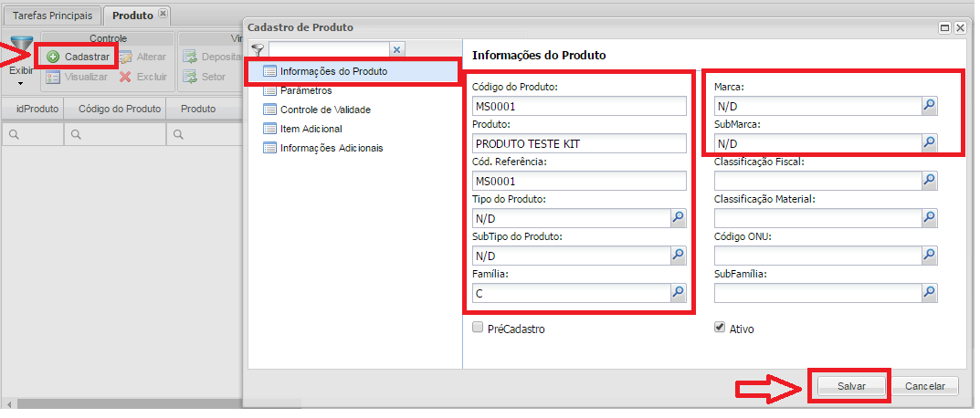Image resolution: width=980 pixels, height=418 pixels.
Task: Uncheck the Ativo checkbox
Action: [x=720, y=328]
